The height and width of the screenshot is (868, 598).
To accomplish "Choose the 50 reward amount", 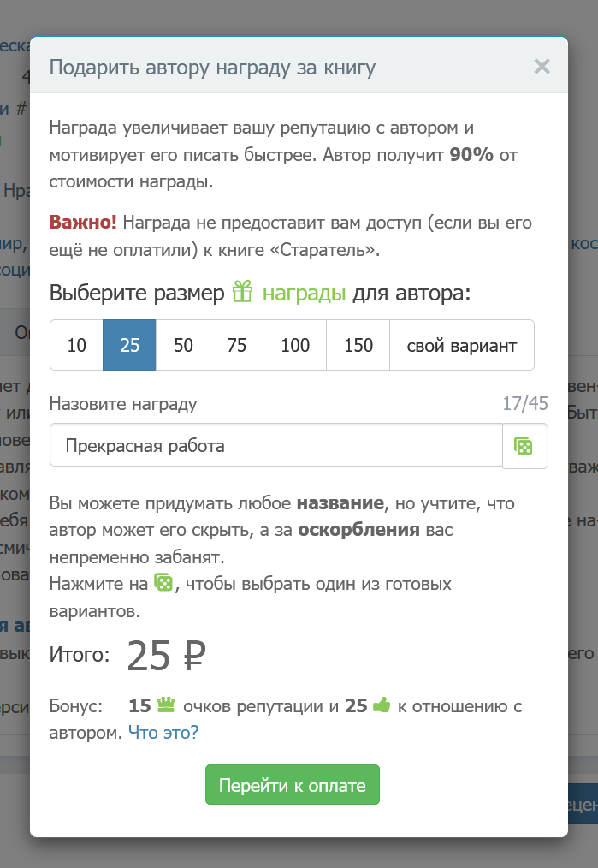I will (183, 345).
